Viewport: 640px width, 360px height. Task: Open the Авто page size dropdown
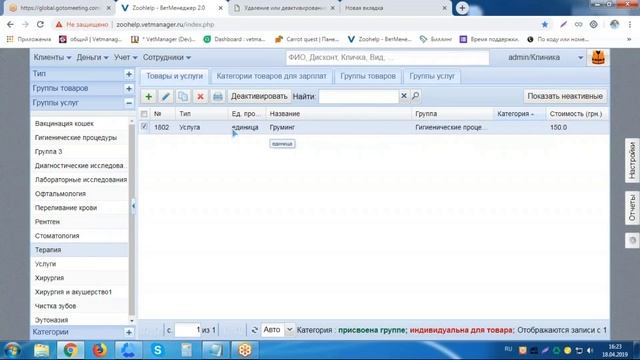[x=289, y=330]
